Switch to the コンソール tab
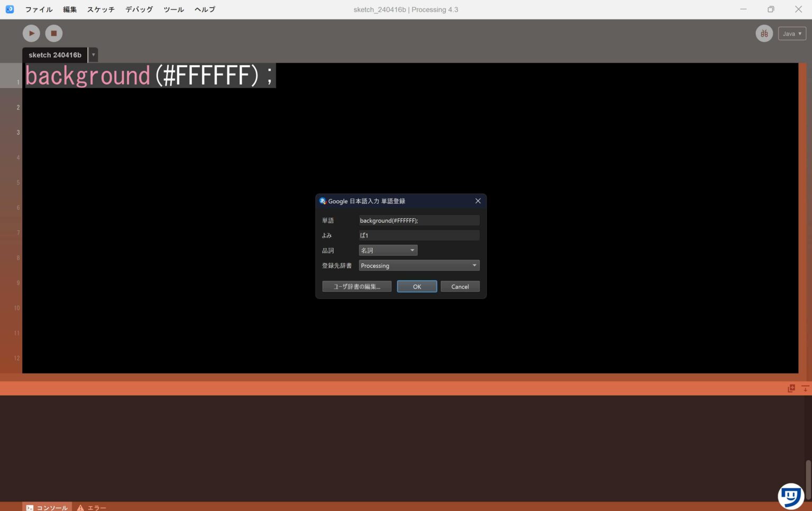Screen dimensions: 812x511 pos(47,507)
